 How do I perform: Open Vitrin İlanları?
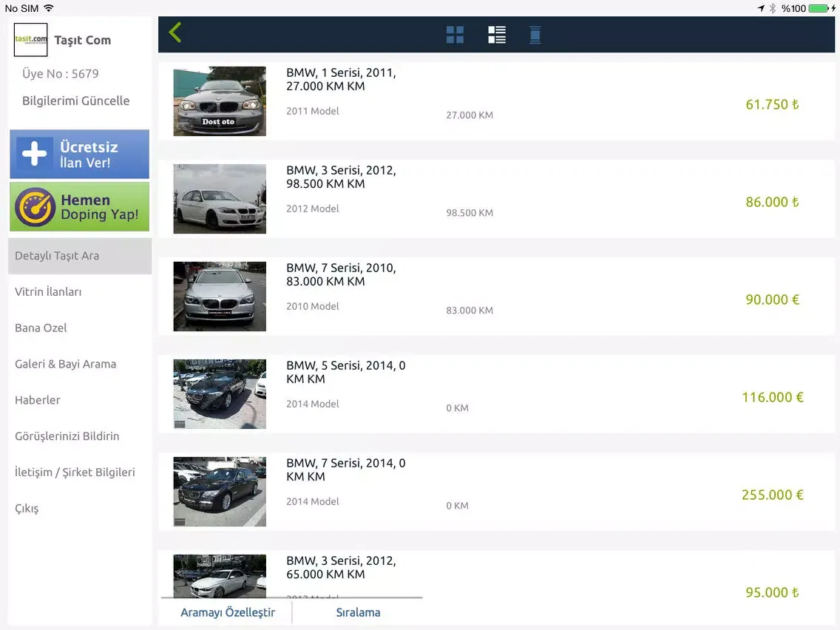point(48,292)
